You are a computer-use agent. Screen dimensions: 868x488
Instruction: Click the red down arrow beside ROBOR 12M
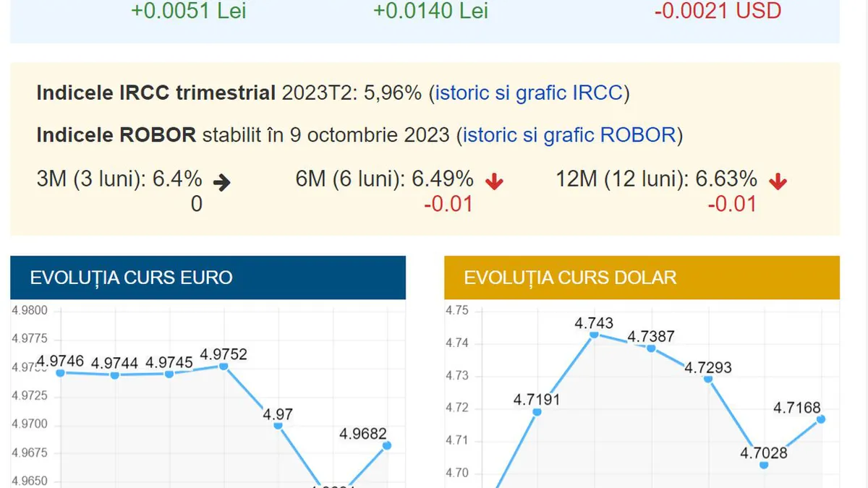778,182
